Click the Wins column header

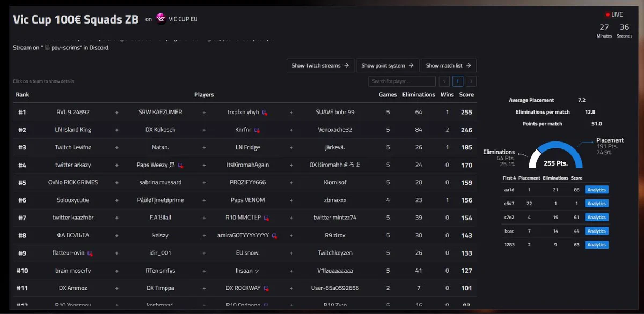click(x=447, y=95)
